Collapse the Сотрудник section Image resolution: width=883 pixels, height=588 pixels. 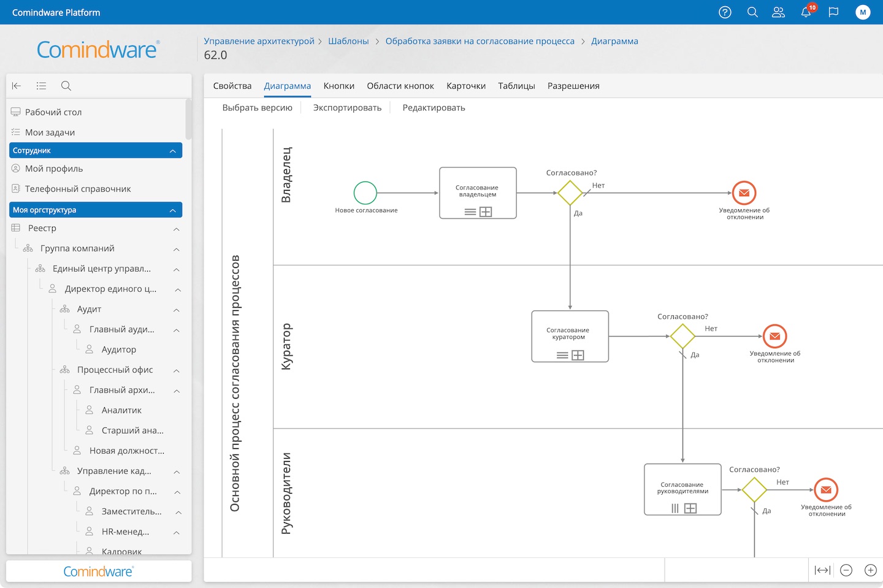pos(172,151)
